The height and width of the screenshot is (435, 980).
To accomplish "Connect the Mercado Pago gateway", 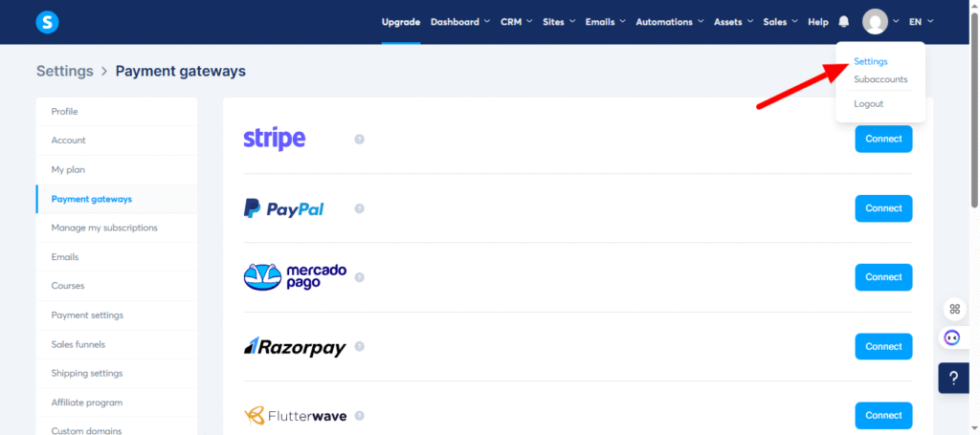I will tap(883, 277).
